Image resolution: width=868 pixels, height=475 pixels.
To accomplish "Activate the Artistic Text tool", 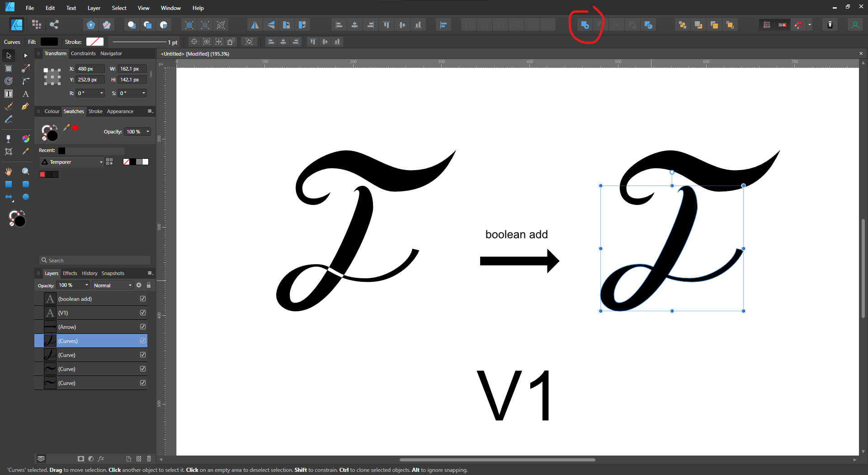I will 25,94.
